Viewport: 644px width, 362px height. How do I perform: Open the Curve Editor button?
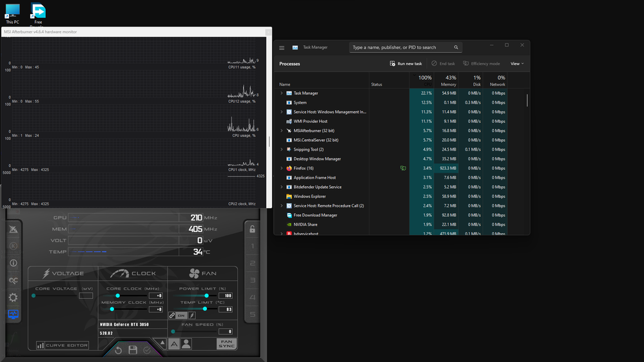pos(63,345)
